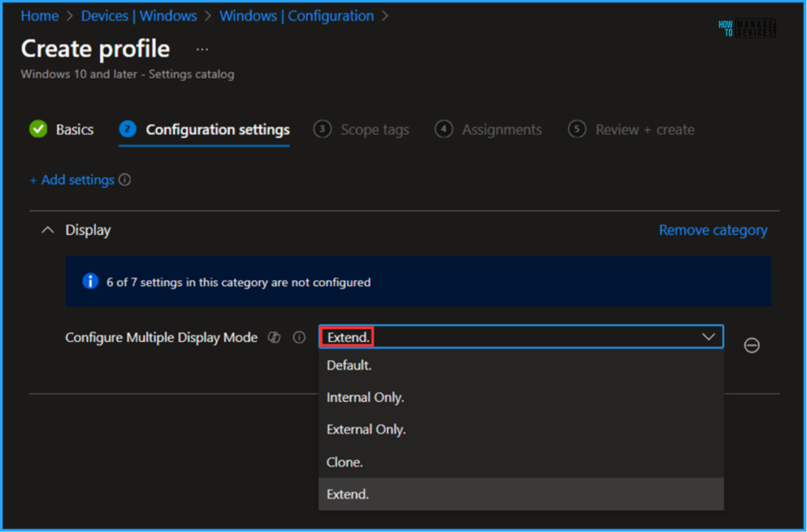Open the Devices | Windows breadcrumb

pos(139,16)
